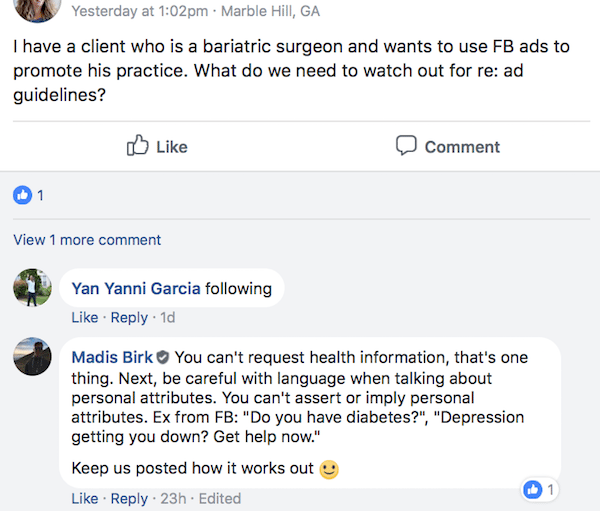View edit history via Edited label

(x=219, y=499)
